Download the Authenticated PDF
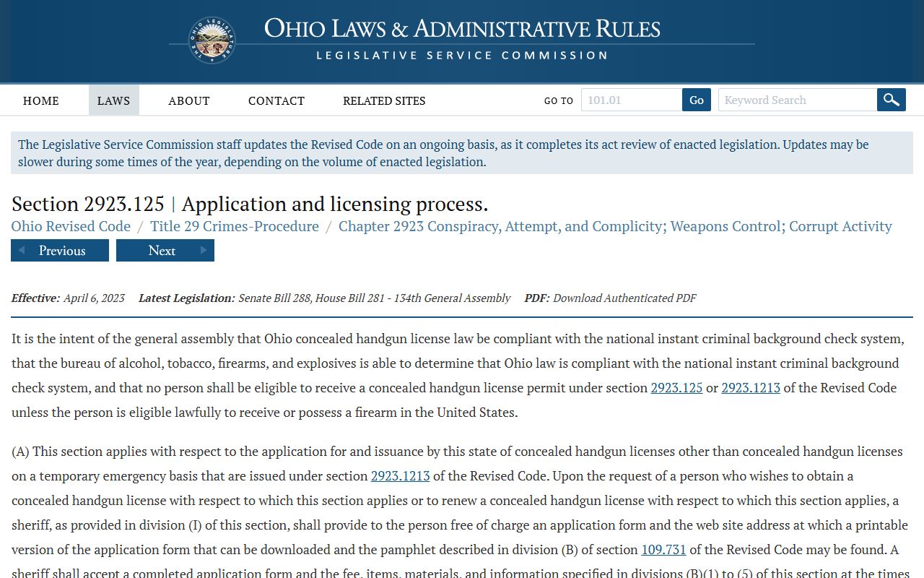 (624, 298)
